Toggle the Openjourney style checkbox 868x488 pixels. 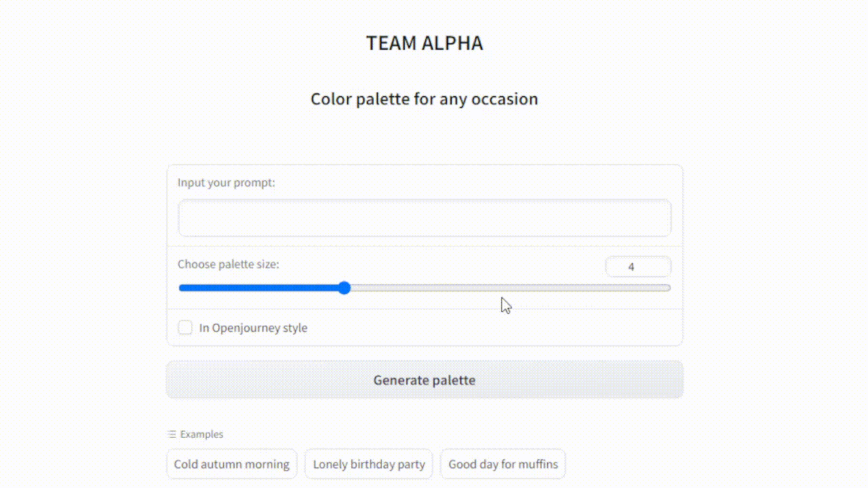tap(185, 328)
